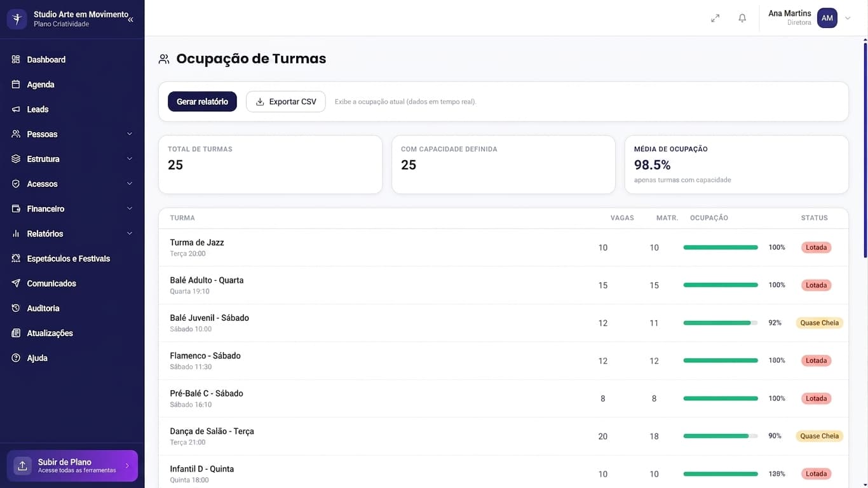868x488 pixels.
Task: Click the AM user avatar
Action: coord(827,18)
